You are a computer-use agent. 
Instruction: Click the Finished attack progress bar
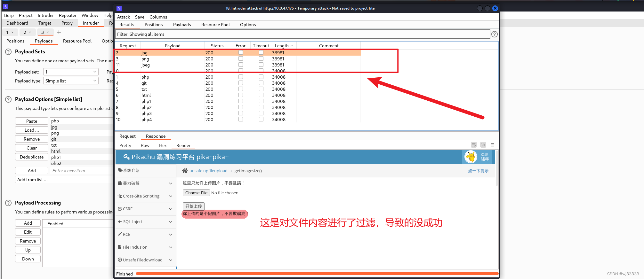pyautogui.click(x=317, y=274)
